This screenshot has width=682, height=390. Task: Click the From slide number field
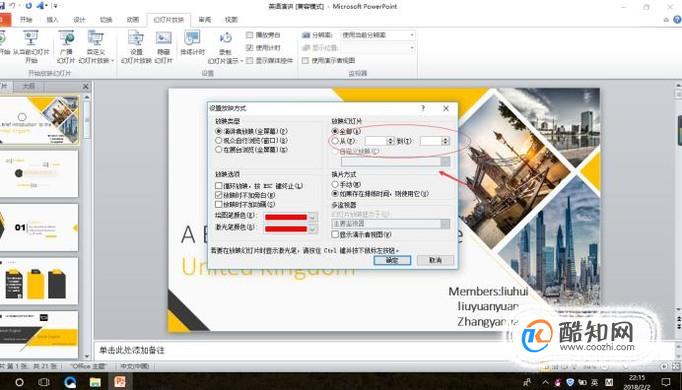pyautogui.click(x=375, y=141)
